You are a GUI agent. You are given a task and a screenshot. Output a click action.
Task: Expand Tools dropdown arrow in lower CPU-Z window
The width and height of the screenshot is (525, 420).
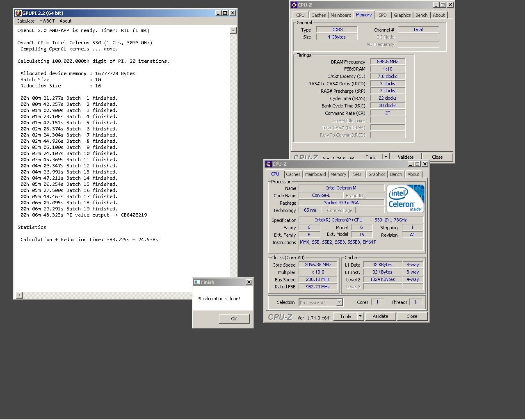pyautogui.click(x=360, y=317)
